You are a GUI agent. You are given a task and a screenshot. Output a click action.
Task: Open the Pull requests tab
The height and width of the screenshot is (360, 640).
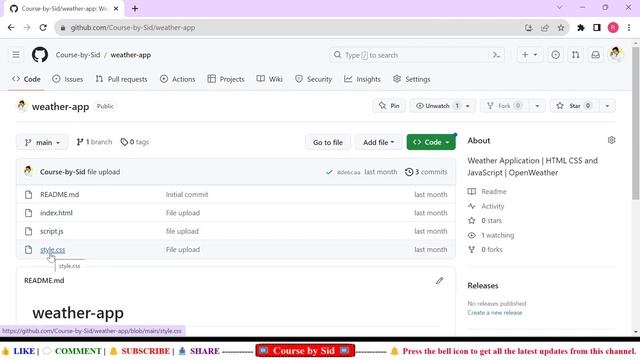[121, 79]
